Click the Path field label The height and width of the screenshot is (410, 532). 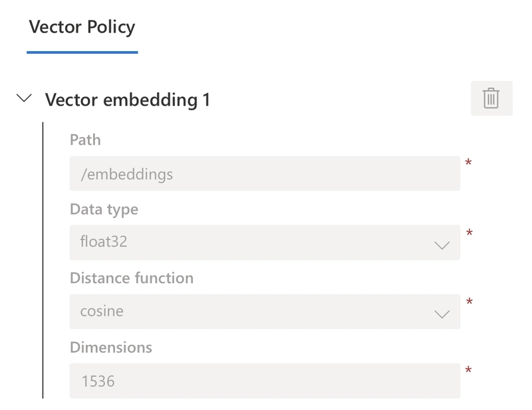coord(85,140)
